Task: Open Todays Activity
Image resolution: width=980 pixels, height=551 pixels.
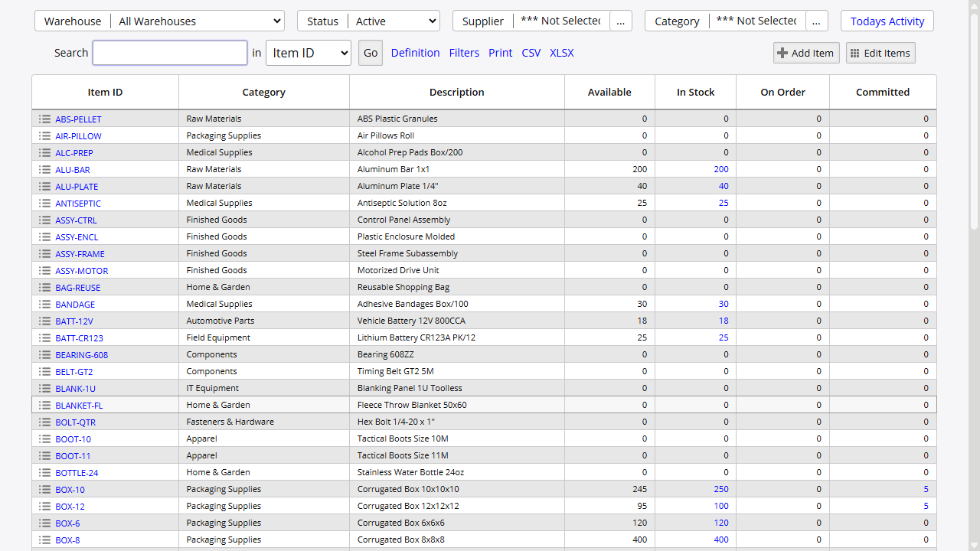Action: [887, 21]
